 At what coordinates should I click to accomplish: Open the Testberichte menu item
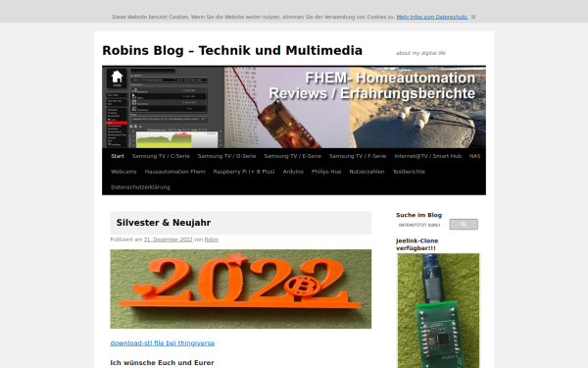[x=409, y=172]
